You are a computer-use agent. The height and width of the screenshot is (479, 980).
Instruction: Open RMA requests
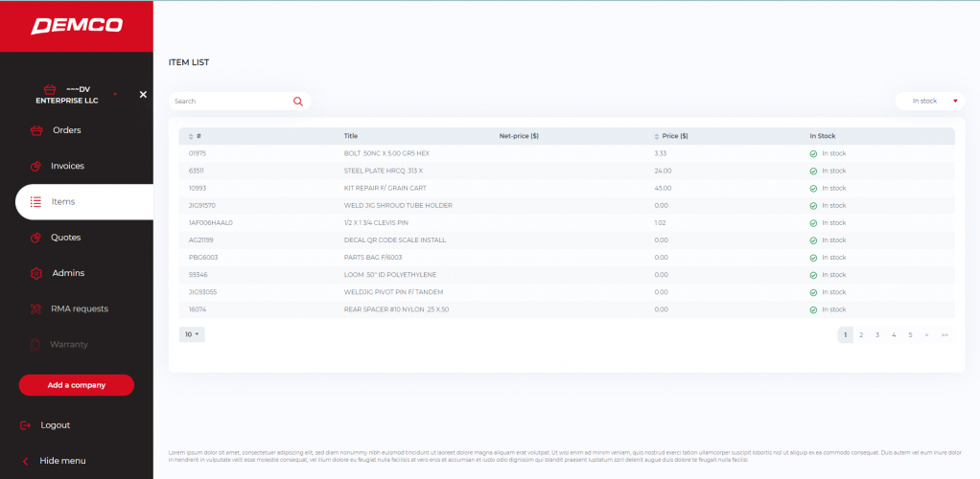tap(80, 308)
